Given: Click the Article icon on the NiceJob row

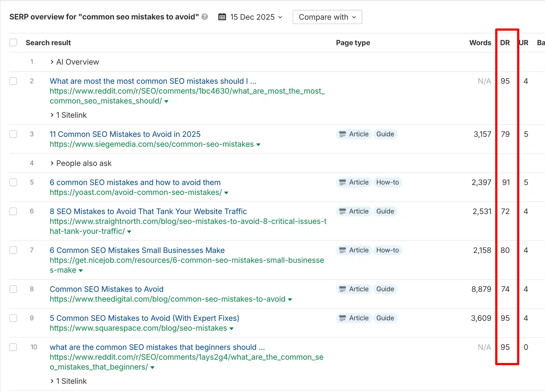Looking at the screenshot, I should tap(343, 250).
